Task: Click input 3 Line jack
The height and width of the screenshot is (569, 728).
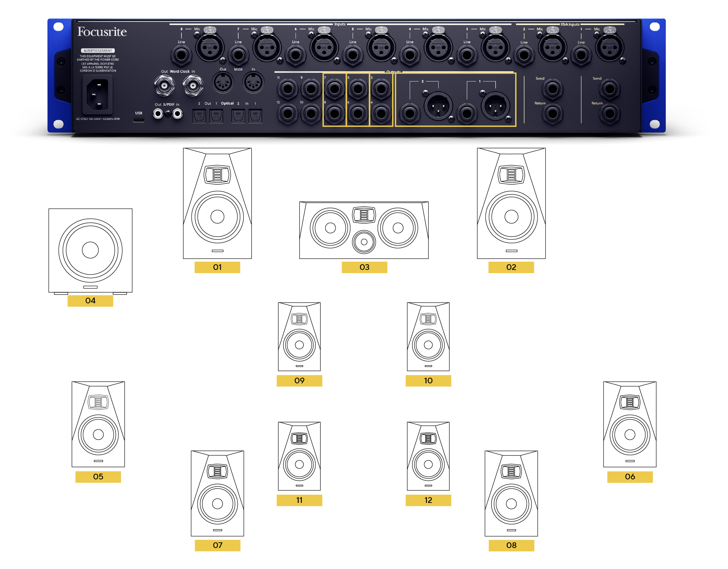Action: [x=467, y=55]
